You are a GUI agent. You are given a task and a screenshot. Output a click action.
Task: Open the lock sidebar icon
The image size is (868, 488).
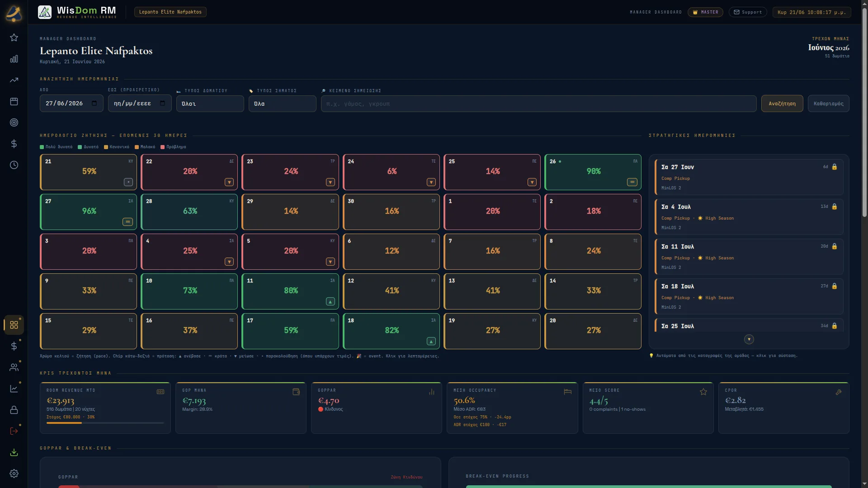coord(14,410)
